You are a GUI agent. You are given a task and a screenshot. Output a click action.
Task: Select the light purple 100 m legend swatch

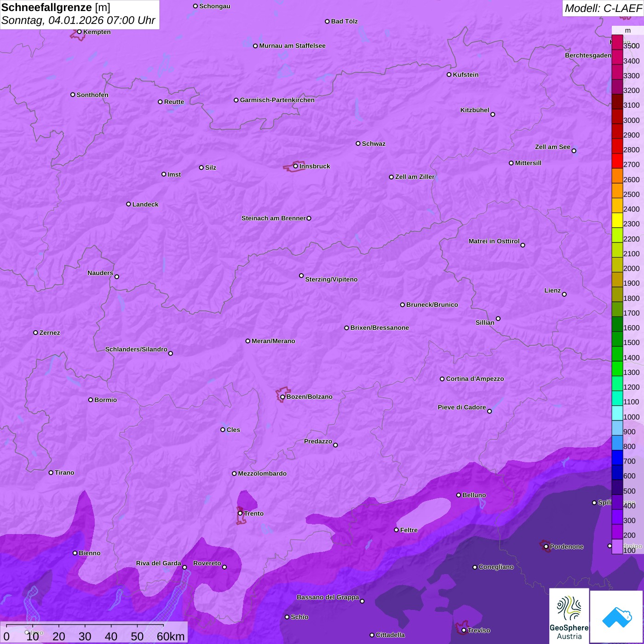point(617,546)
